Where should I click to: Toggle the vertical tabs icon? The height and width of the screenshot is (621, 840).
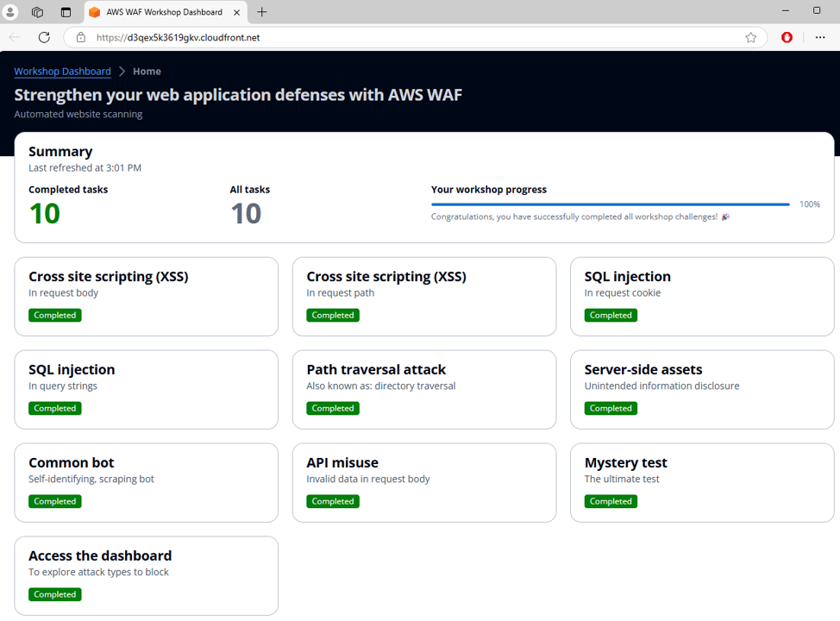pyautogui.click(x=66, y=12)
